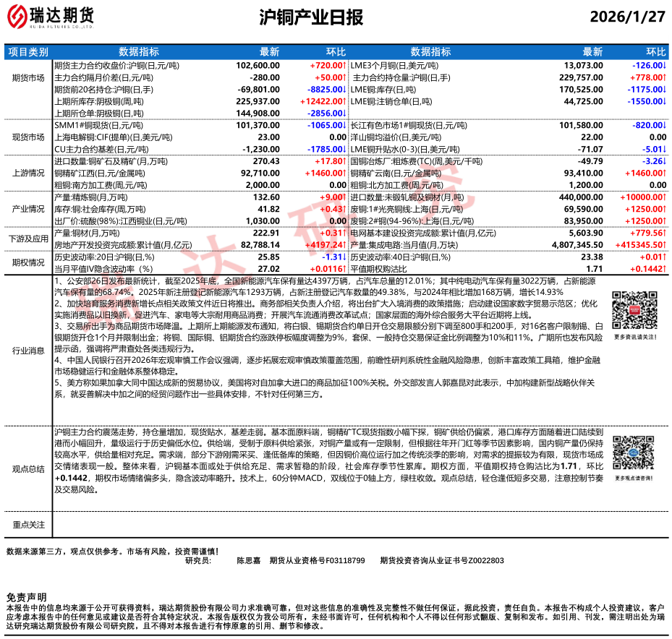Image resolution: width=672 pixels, height=639 pixels.
Task: Click the 102,600.00 沪铜 closing price value
Action: click(x=258, y=65)
